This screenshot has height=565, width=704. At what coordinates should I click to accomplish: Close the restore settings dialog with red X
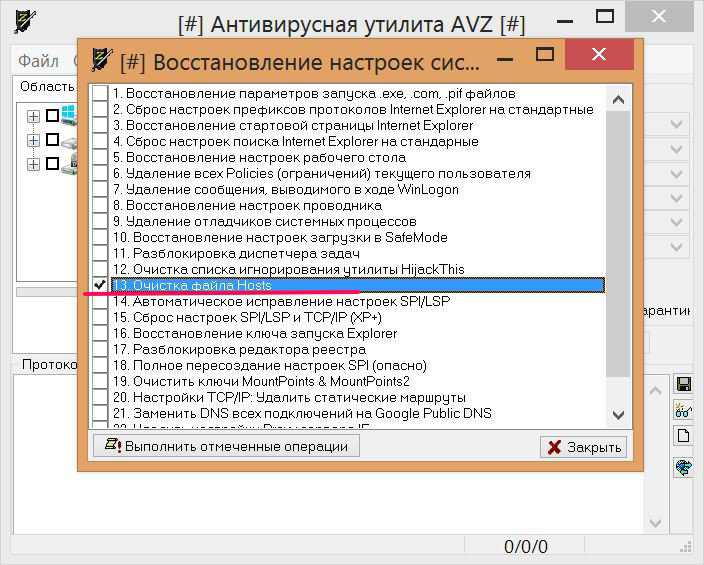pos(599,54)
